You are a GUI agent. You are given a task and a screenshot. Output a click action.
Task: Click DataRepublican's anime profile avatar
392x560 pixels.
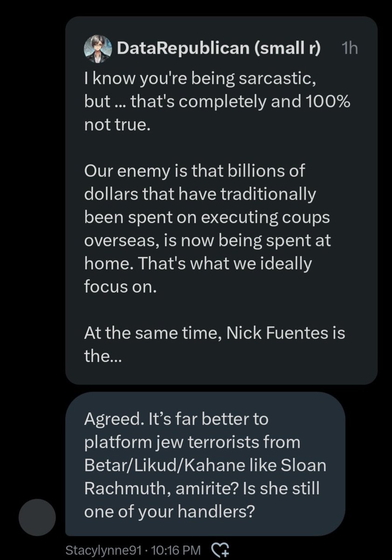click(x=97, y=49)
